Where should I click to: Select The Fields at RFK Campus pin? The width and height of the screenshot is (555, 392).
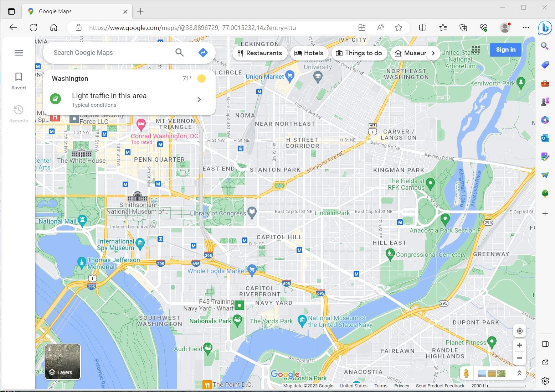click(x=431, y=184)
